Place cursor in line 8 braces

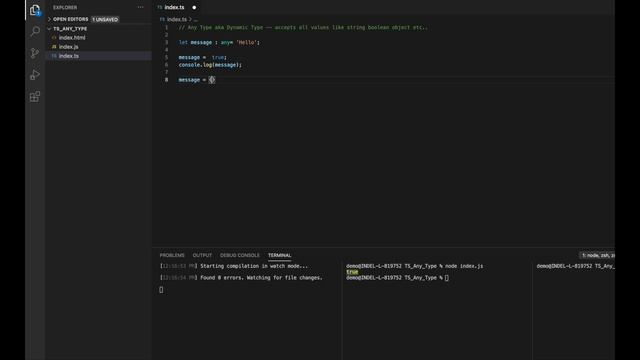(x=212, y=80)
